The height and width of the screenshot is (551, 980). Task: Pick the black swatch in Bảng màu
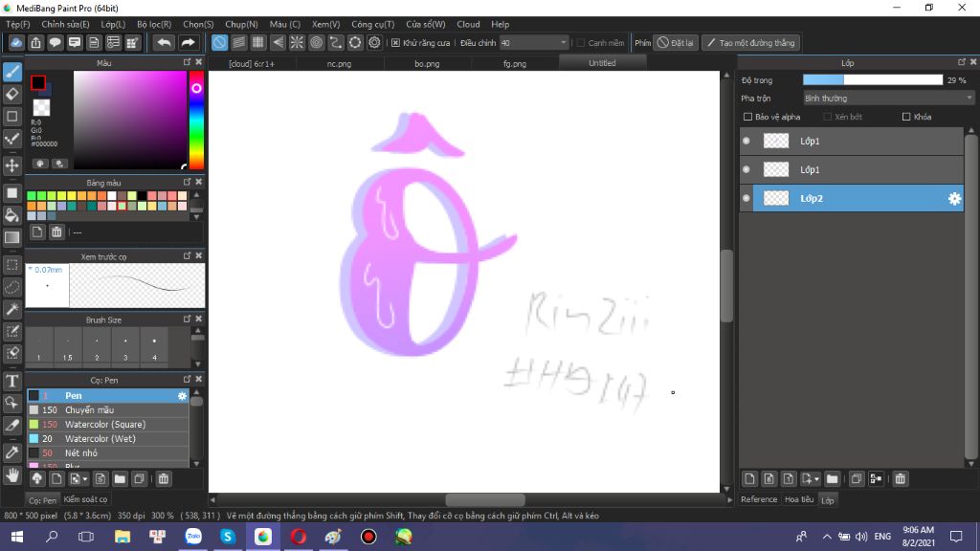point(142,196)
